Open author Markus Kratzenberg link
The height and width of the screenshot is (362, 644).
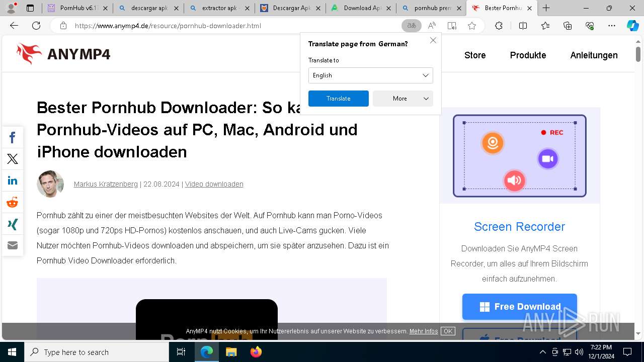pos(106,184)
